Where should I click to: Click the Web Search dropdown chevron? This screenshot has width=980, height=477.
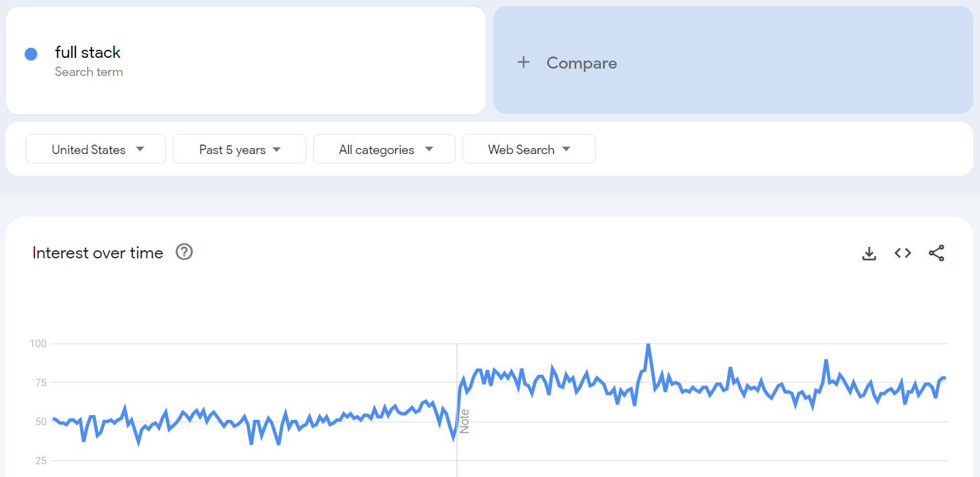567,149
